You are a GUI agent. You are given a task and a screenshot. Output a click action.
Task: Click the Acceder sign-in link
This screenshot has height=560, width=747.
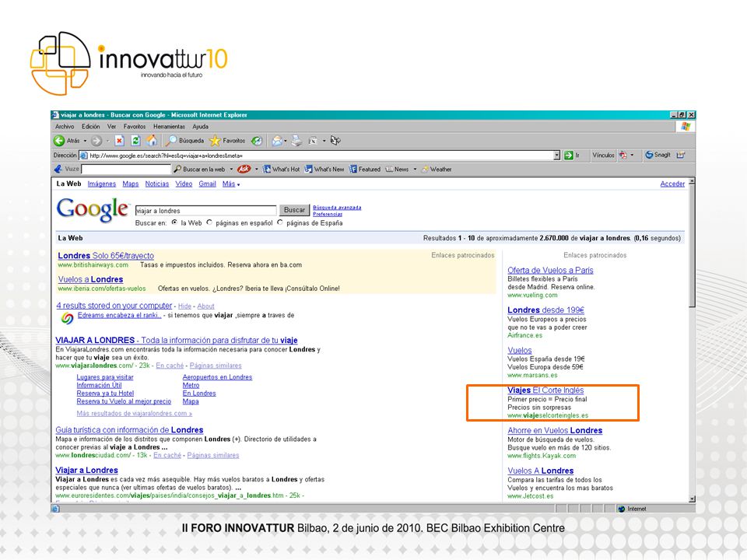[x=672, y=184]
